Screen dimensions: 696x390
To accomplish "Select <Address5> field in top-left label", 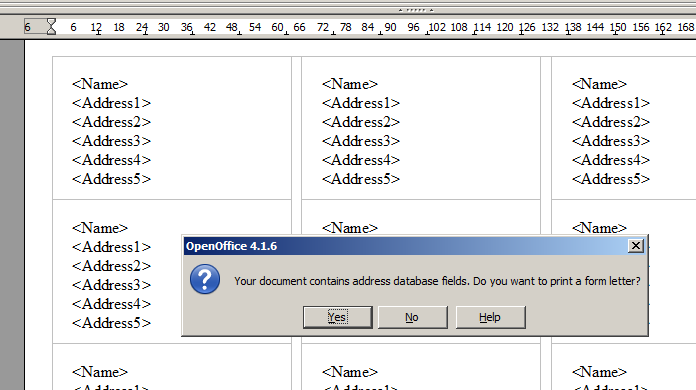I will coord(111,179).
